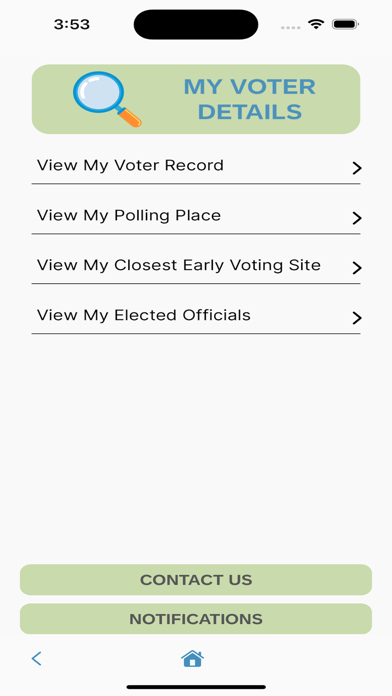Select View My Polling Place
Viewport: 392px width, 696px height.
point(196,216)
